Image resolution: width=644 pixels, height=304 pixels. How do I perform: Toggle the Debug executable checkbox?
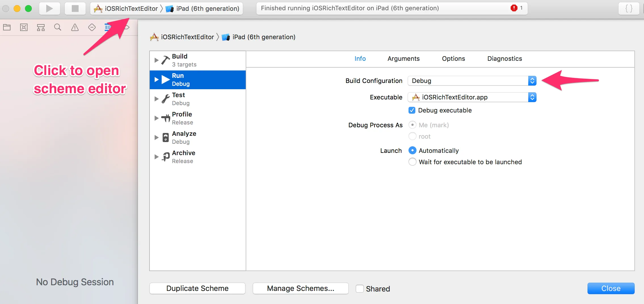pyautogui.click(x=412, y=110)
